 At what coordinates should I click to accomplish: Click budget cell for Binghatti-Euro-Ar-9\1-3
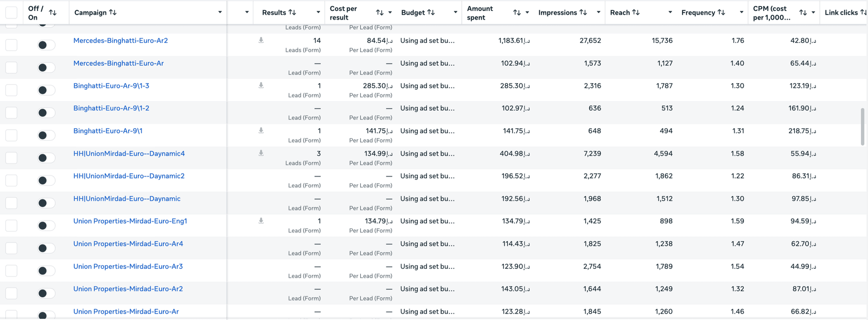427,85
